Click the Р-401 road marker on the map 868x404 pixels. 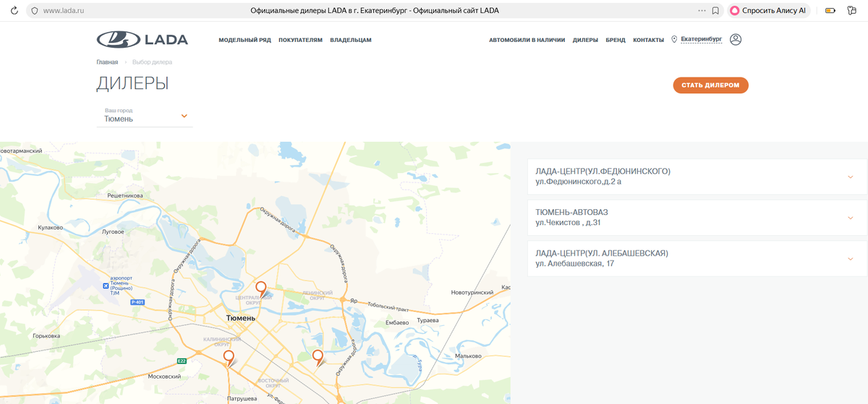(x=138, y=302)
